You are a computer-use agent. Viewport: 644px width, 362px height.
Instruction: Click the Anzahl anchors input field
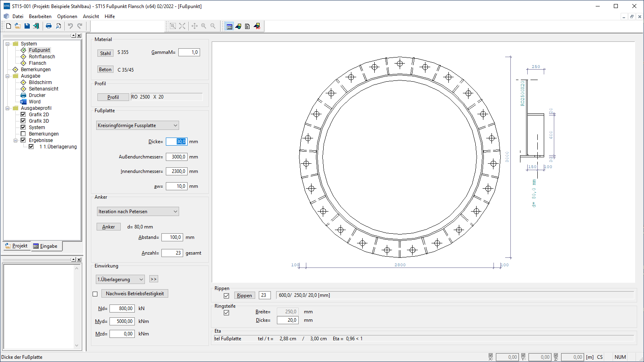pyautogui.click(x=172, y=253)
